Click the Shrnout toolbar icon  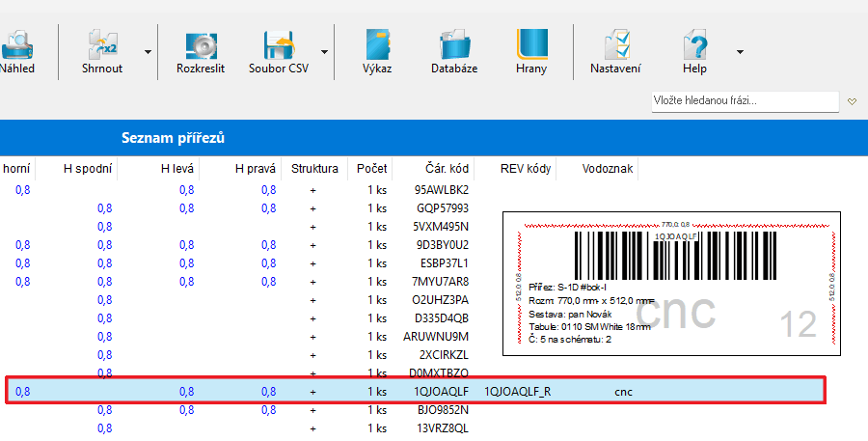101,46
